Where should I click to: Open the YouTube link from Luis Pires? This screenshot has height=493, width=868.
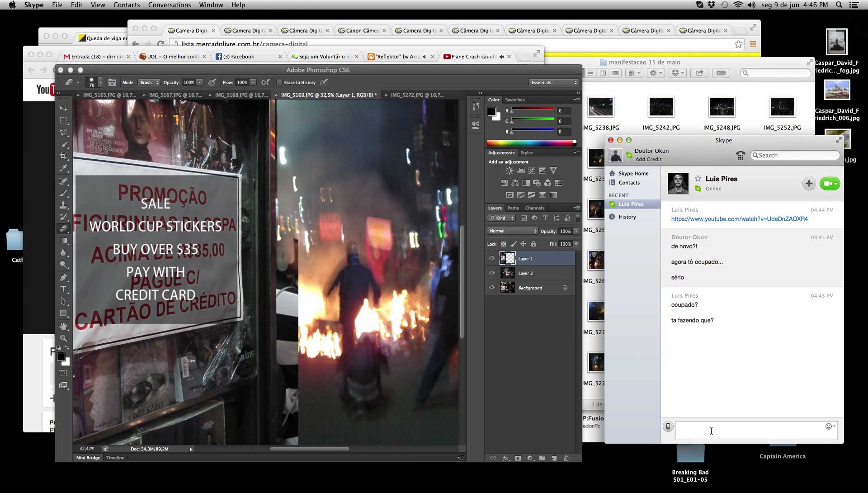coord(739,219)
